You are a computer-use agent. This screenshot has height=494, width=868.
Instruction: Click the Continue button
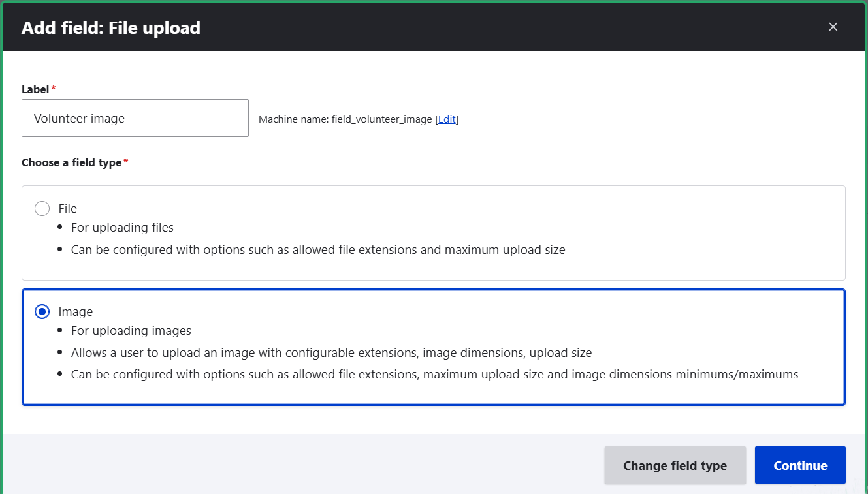[800, 465]
